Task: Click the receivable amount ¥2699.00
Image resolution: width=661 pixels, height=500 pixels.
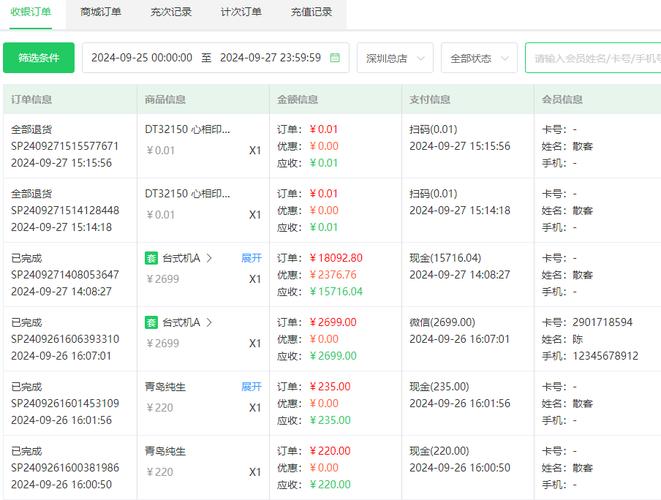Action: pyautogui.click(x=333, y=356)
